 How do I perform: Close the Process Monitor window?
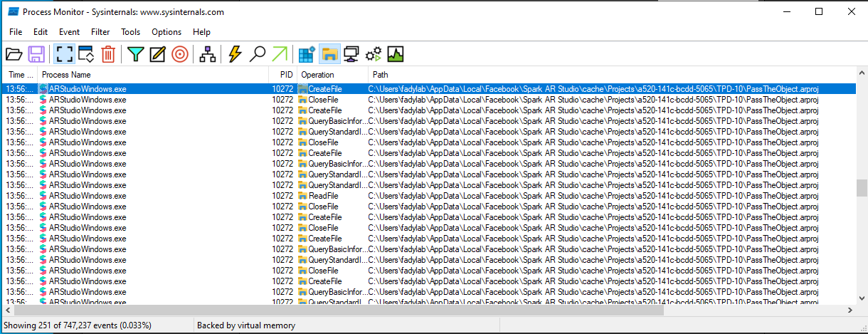tap(852, 11)
